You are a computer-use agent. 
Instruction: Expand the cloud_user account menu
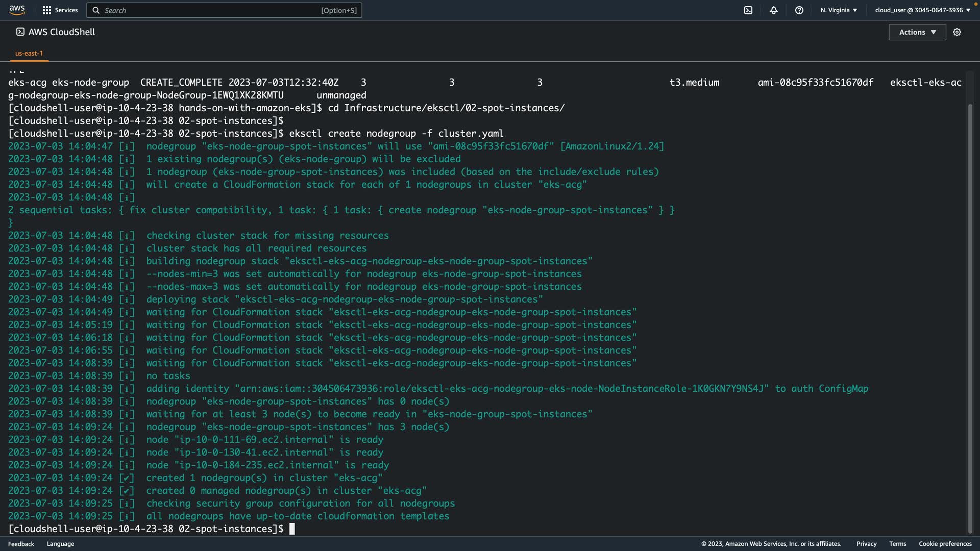click(922, 10)
